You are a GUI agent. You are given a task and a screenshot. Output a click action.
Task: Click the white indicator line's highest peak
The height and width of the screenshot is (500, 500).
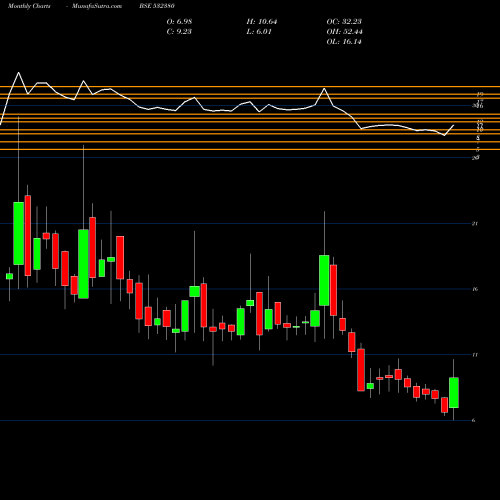coord(18,72)
